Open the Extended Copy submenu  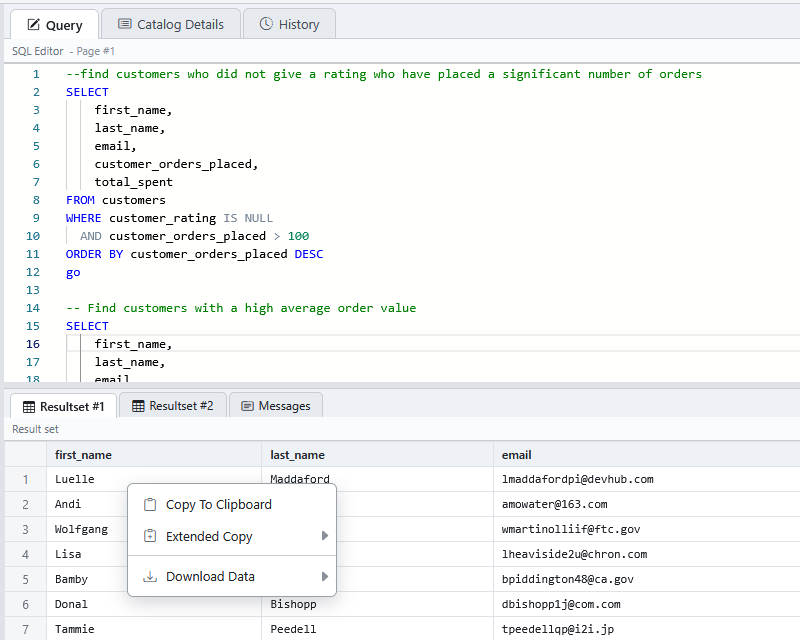(232, 536)
